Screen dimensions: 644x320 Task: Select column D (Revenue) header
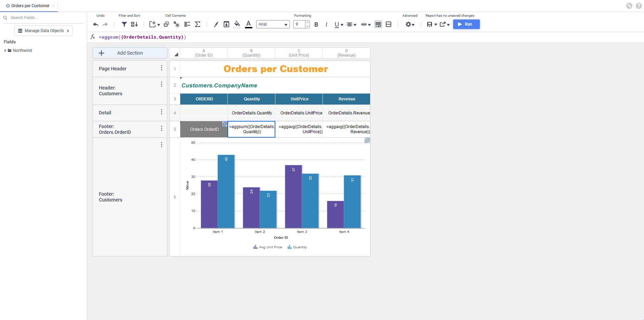coord(346,53)
